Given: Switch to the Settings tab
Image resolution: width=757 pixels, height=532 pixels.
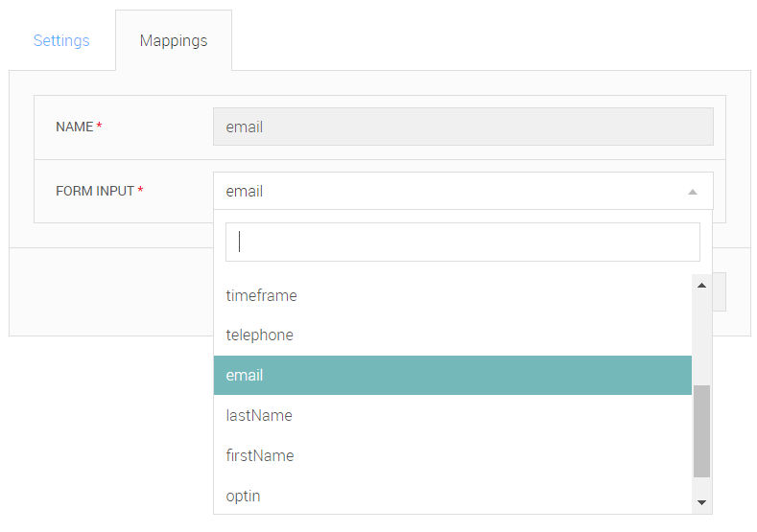Looking at the screenshot, I should point(61,40).
